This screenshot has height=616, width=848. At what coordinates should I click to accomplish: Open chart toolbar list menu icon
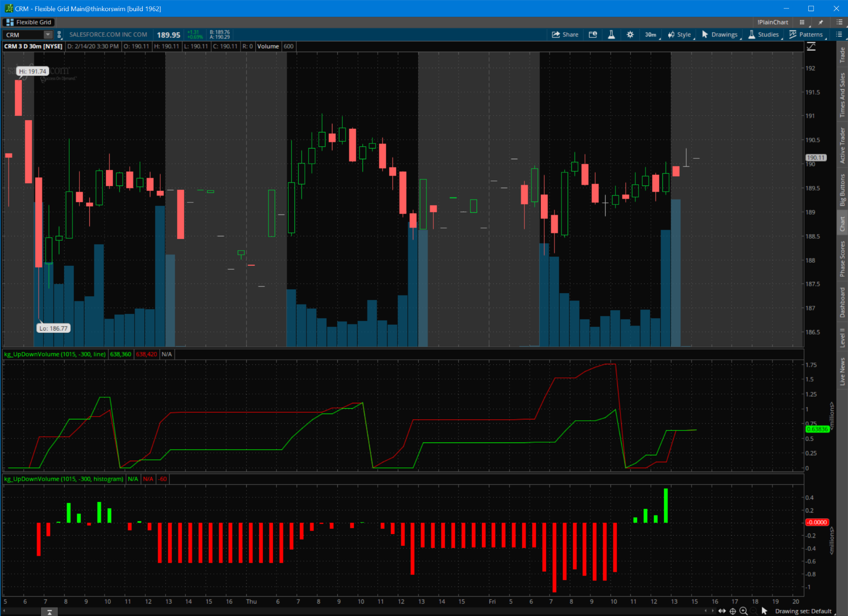point(839,34)
